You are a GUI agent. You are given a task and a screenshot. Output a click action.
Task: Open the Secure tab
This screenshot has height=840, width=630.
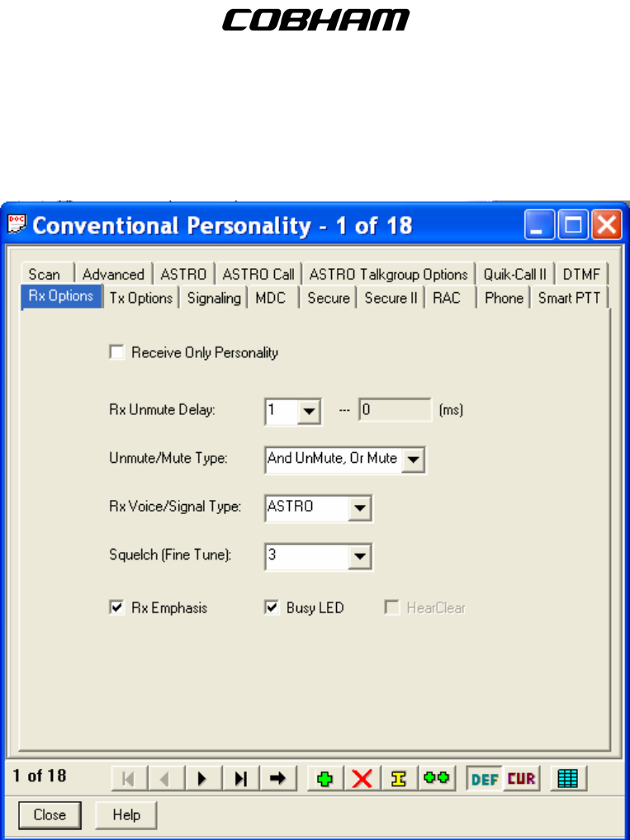coord(328,298)
